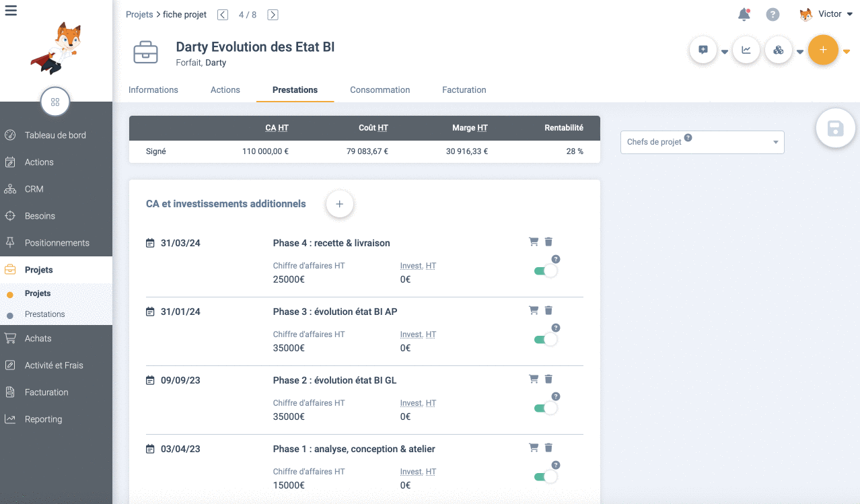Toggle the Phase 3 switch
860x504 pixels.
tap(546, 340)
